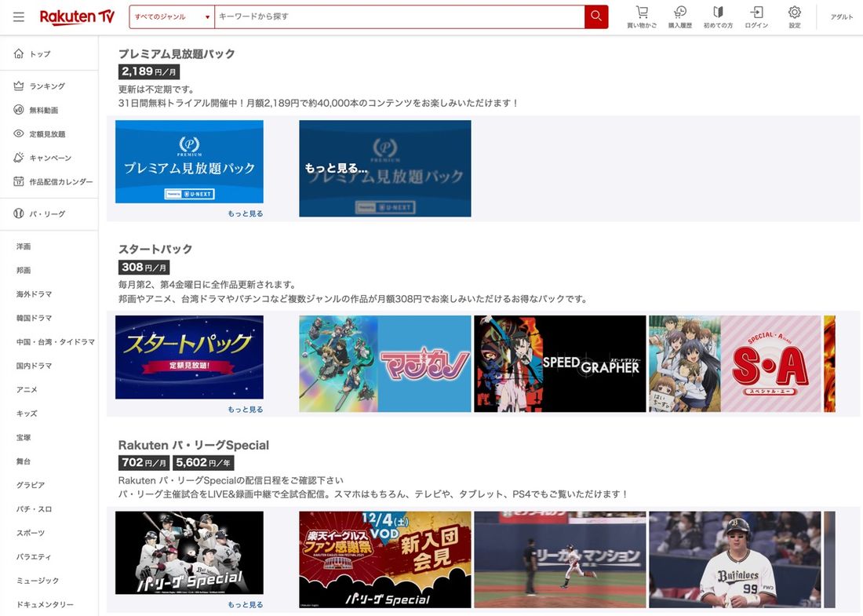Select バラエティ in the sidebar
The image size is (863, 616).
(x=34, y=556)
